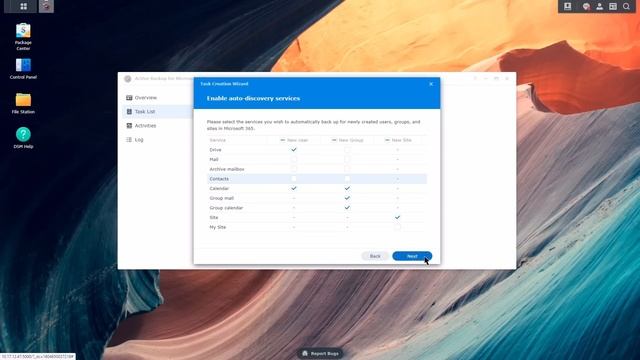Enable Mail for New User
Screen dimensions: 640x360
click(x=294, y=159)
